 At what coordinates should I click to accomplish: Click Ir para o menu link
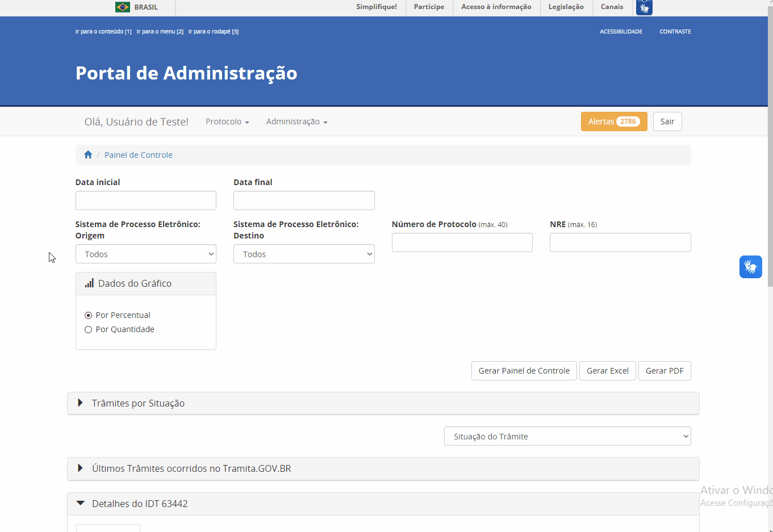(x=160, y=32)
